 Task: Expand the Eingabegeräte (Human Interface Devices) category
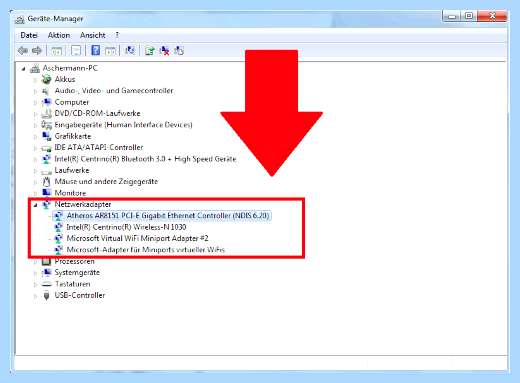[35, 125]
